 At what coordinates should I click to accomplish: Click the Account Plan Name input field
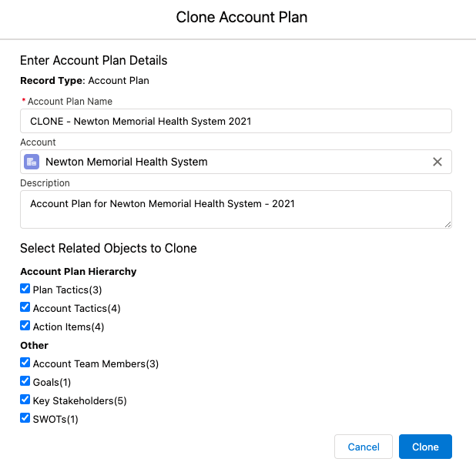click(236, 121)
